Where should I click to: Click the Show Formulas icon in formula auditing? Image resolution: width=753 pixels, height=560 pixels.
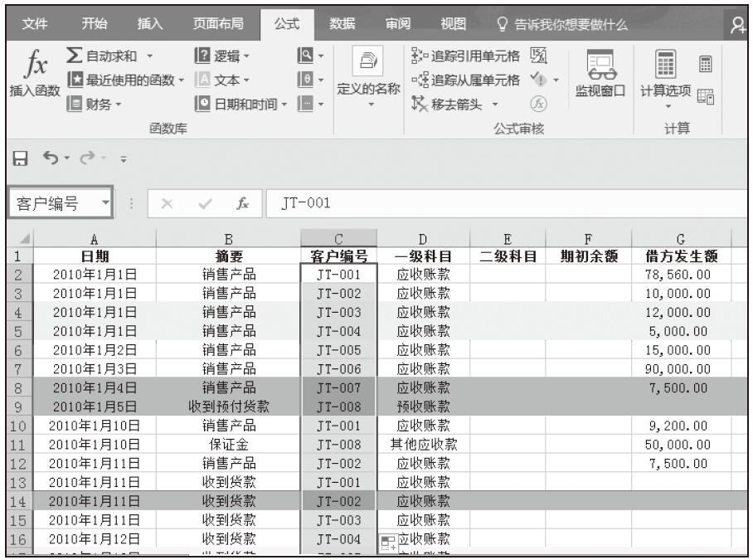tap(537, 57)
